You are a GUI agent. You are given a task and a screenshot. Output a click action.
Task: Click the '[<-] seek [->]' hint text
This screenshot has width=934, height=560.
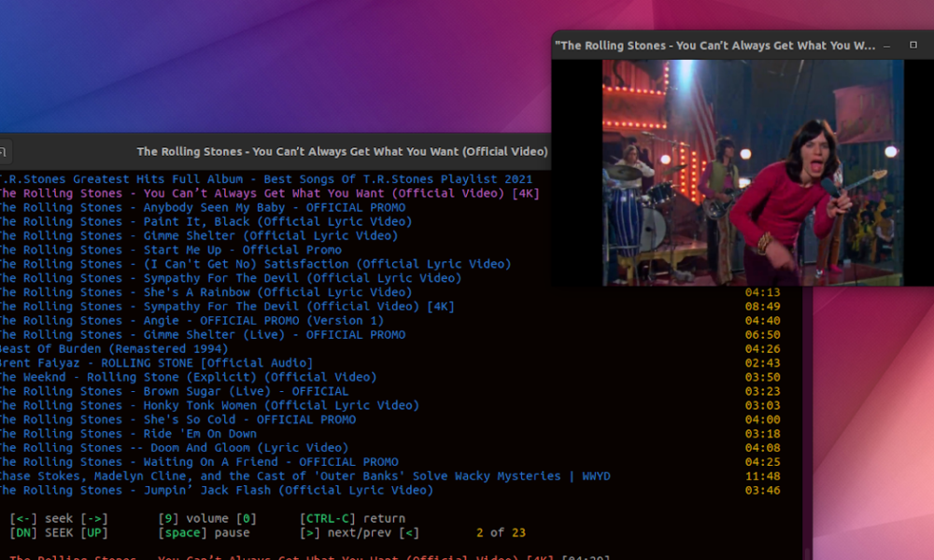(x=59, y=518)
